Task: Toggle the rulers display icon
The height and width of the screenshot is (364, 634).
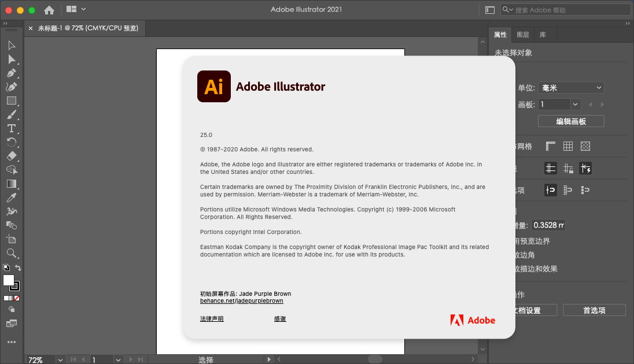Action: pyautogui.click(x=550, y=146)
